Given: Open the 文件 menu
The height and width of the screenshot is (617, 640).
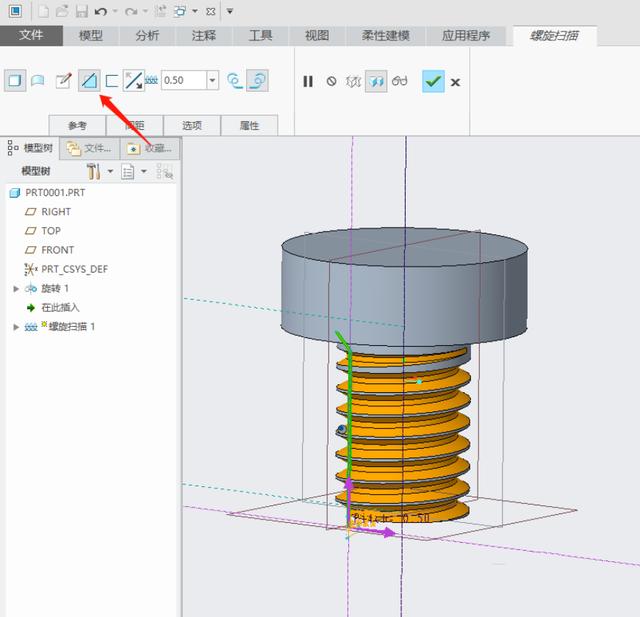Looking at the screenshot, I should coord(31,35).
